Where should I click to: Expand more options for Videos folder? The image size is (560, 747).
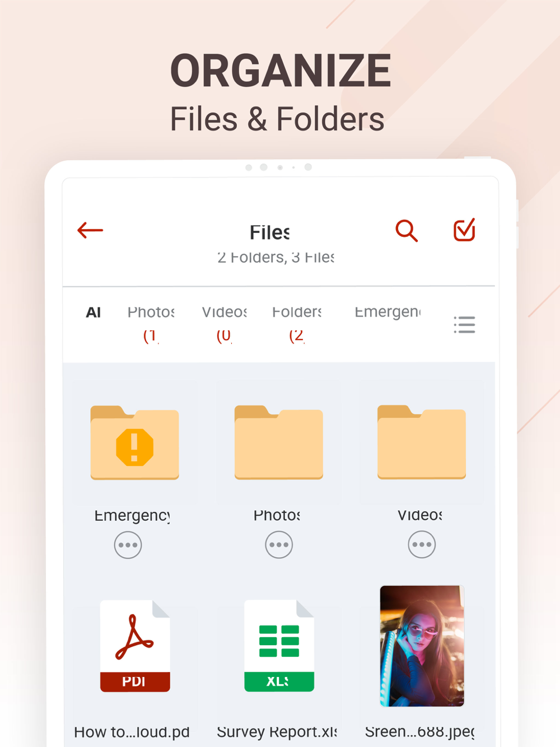[x=422, y=545]
